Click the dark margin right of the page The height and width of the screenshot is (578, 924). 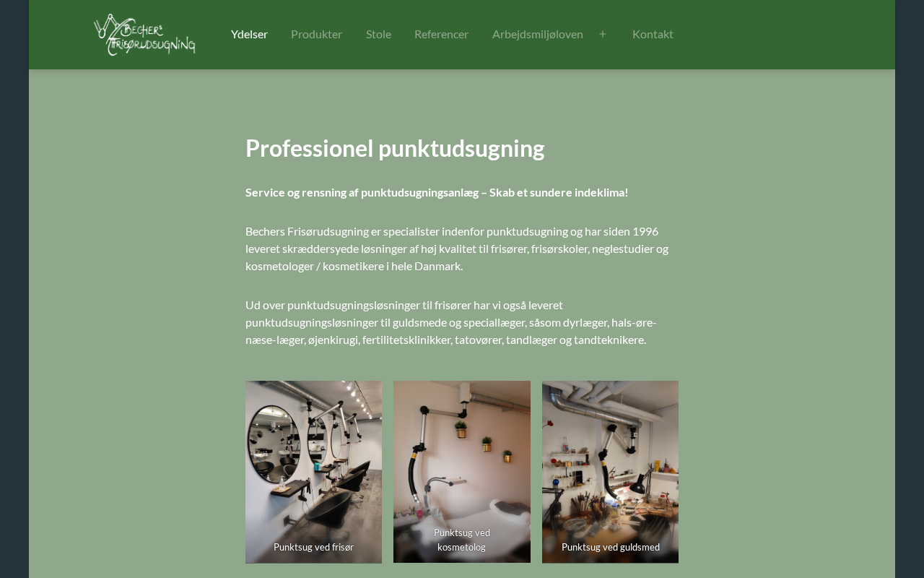point(910,289)
